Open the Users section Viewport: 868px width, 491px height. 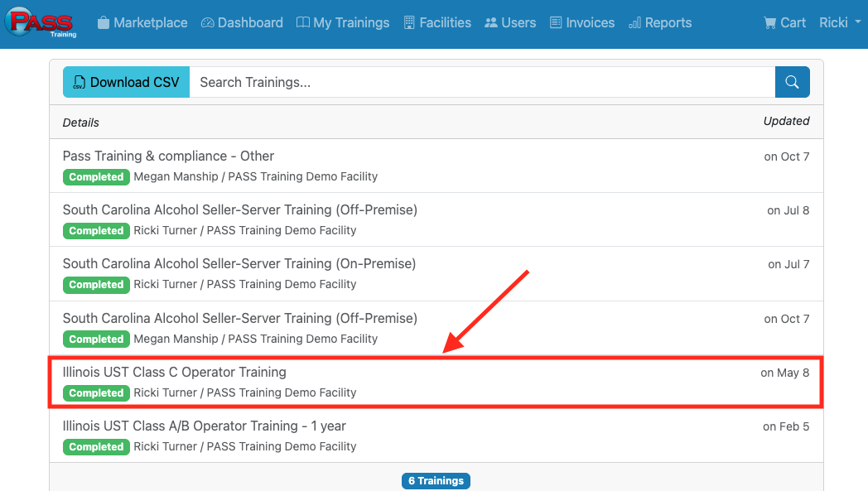[510, 22]
